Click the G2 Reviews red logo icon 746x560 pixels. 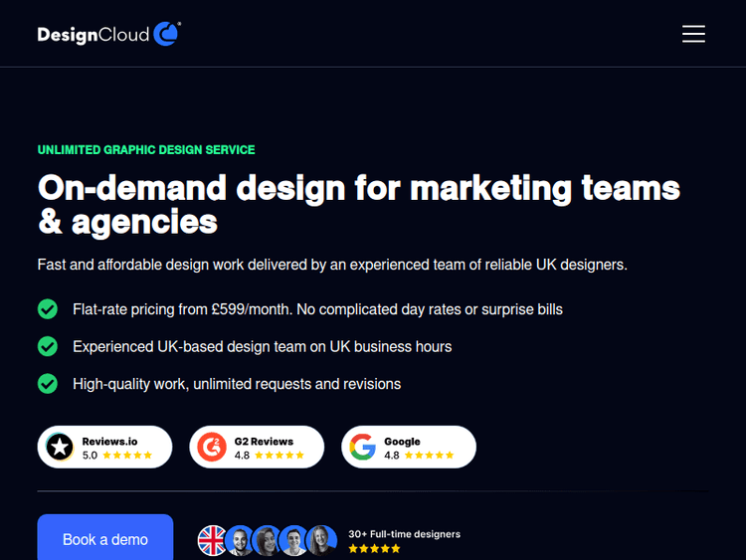point(212,447)
